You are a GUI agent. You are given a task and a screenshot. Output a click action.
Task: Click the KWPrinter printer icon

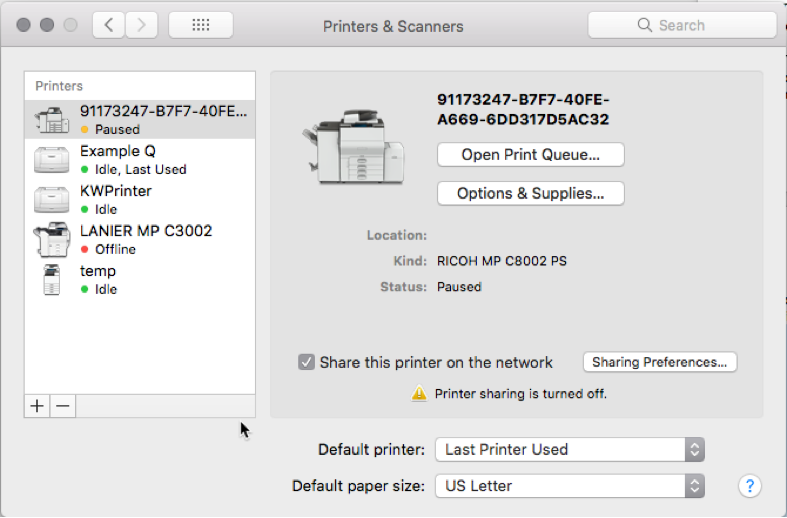point(51,200)
